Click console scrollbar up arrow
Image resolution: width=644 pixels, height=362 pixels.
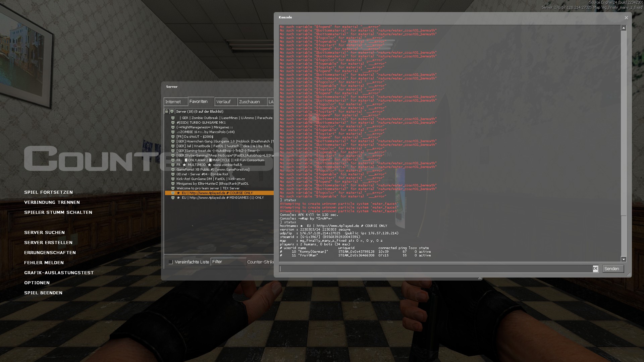[624, 28]
